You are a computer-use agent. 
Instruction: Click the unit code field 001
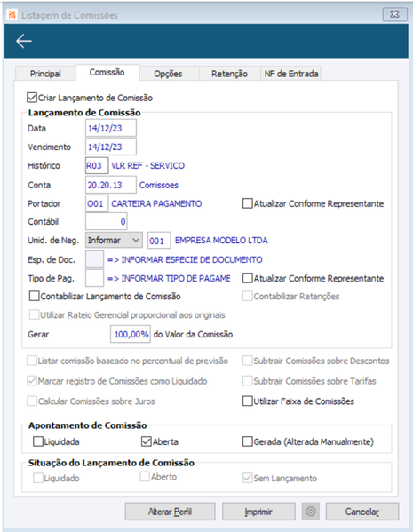(x=159, y=241)
